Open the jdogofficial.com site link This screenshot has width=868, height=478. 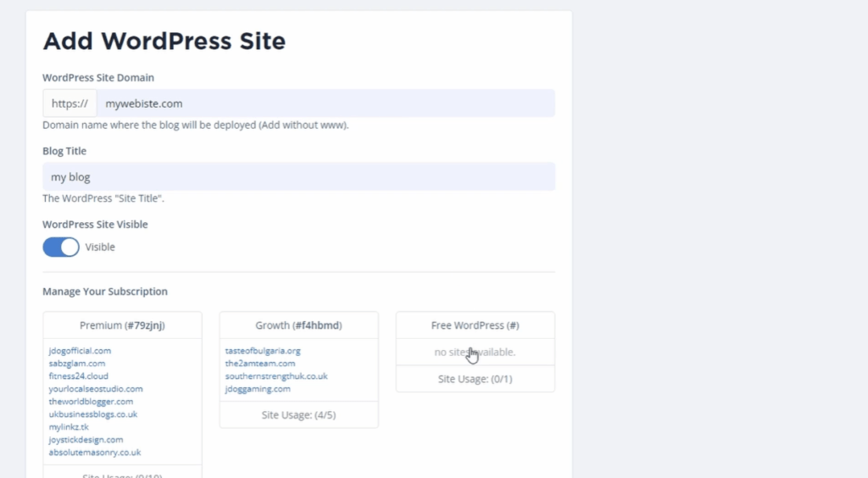tap(80, 351)
